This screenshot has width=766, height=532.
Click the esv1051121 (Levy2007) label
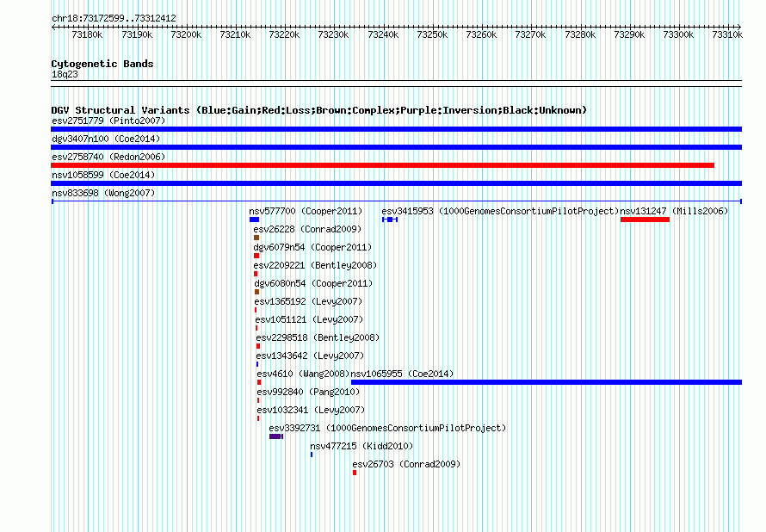pyautogui.click(x=309, y=319)
